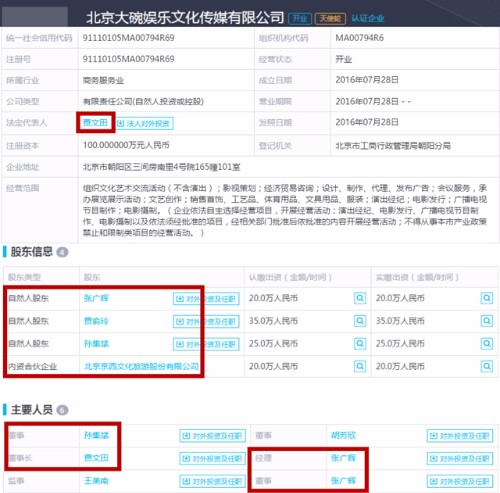Screen dimensions: 500x493
Task: Click 认证企业 label in header
Action: click(368, 18)
